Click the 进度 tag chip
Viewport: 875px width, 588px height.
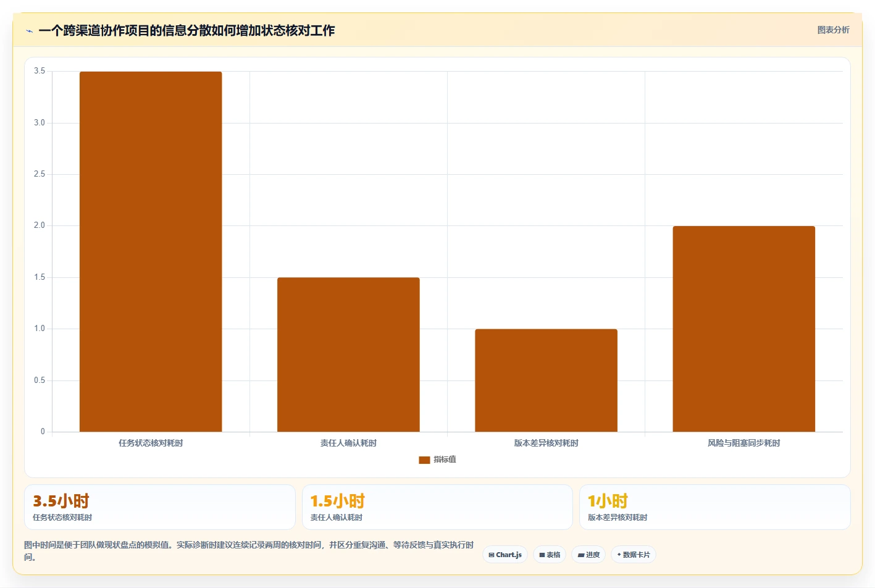[588, 555]
